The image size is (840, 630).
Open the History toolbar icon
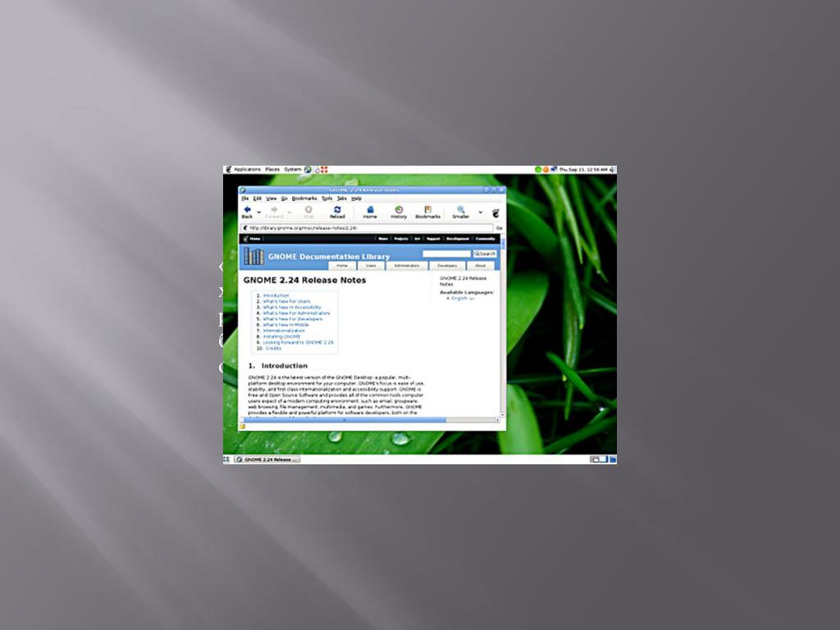pos(399,211)
